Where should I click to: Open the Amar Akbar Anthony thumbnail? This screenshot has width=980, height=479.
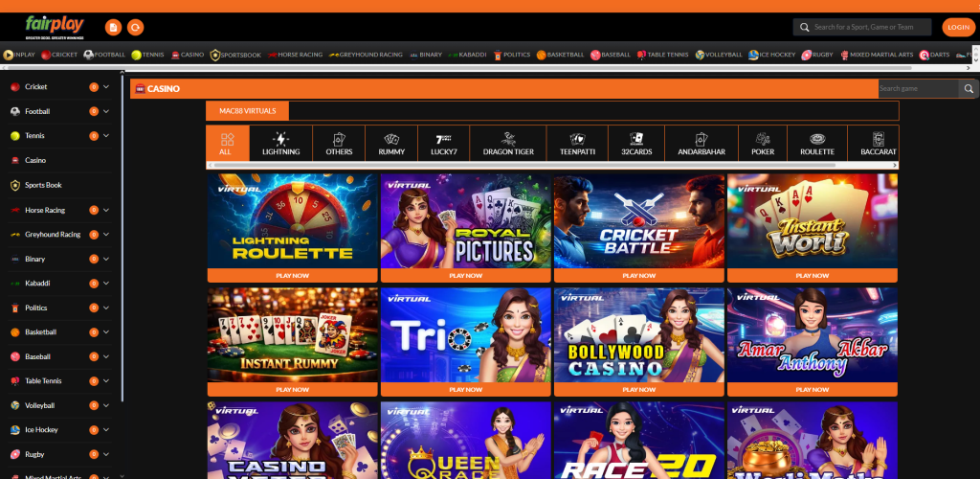click(x=812, y=335)
